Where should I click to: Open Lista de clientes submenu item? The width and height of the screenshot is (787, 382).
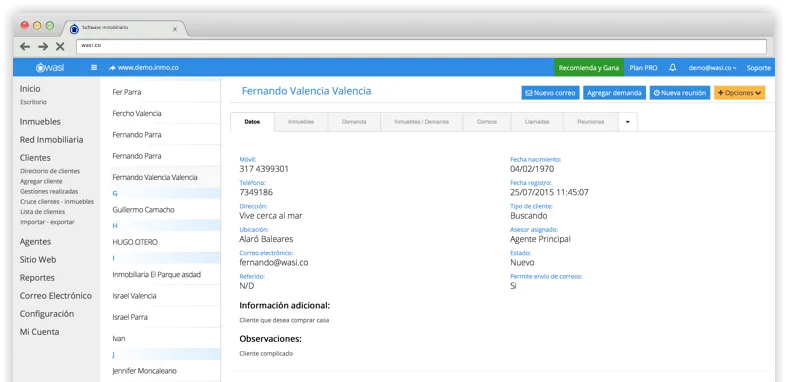[x=42, y=212]
